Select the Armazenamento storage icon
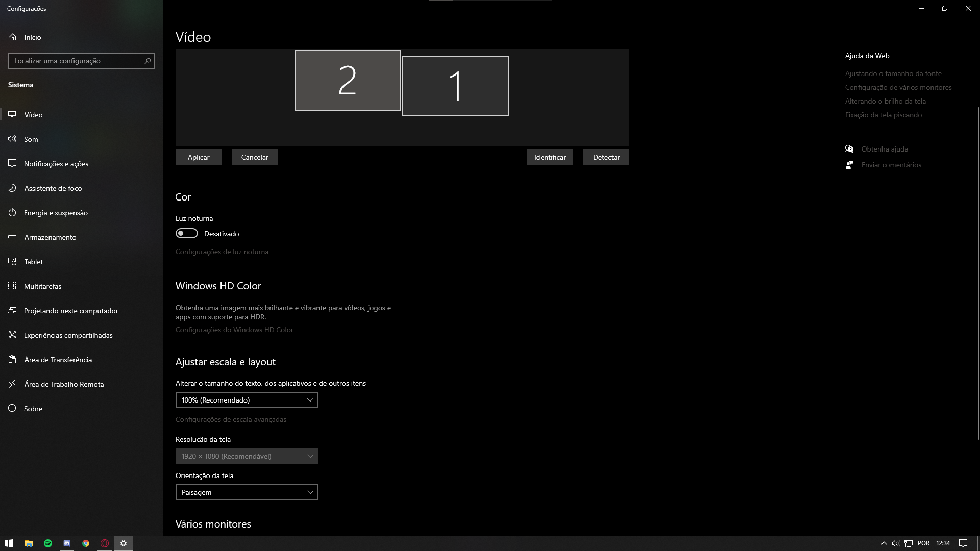The height and width of the screenshot is (551, 980). click(13, 237)
